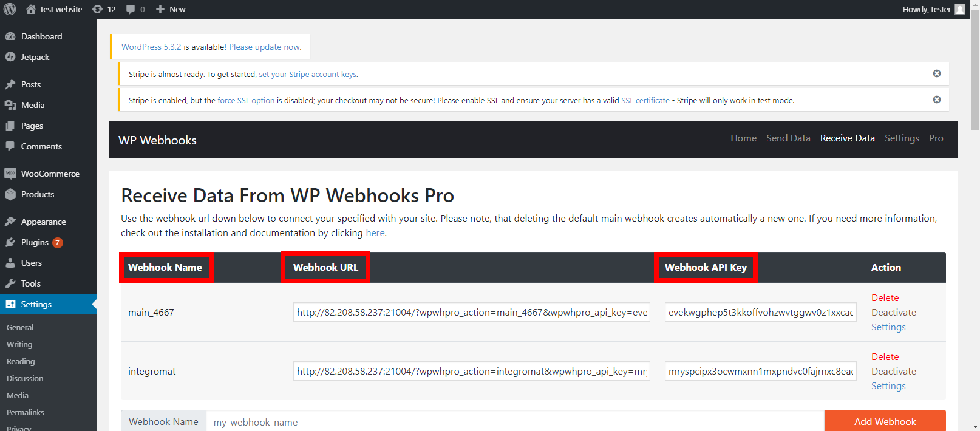Switch to the Send Data tab

pos(788,138)
